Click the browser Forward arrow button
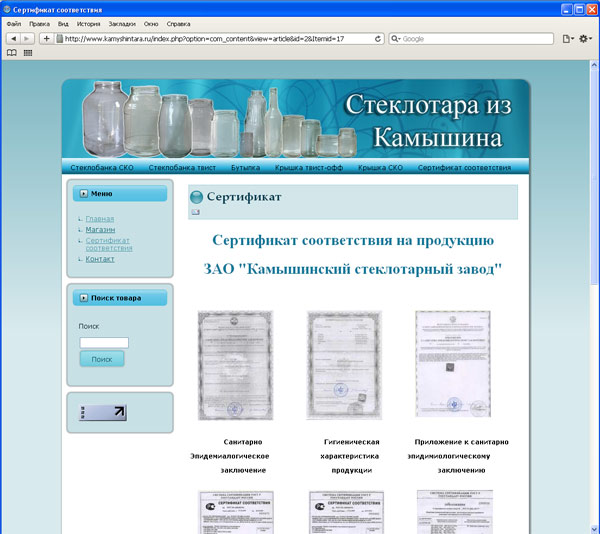600x534 pixels. pyautogui.click(x=27, y=39)
